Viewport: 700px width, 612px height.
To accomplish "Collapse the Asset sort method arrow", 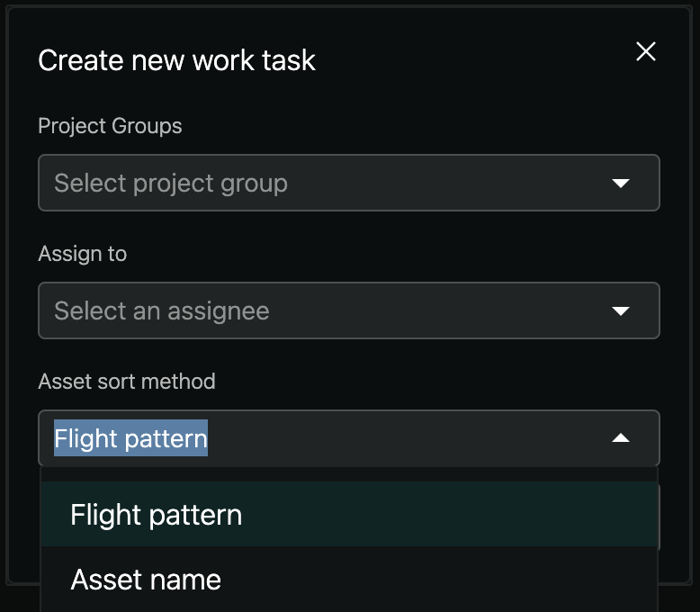I will point(620,438).
